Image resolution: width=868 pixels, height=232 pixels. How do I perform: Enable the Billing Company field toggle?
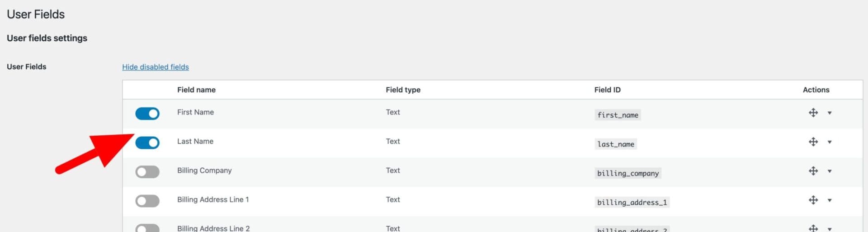[x=147, y=172]
